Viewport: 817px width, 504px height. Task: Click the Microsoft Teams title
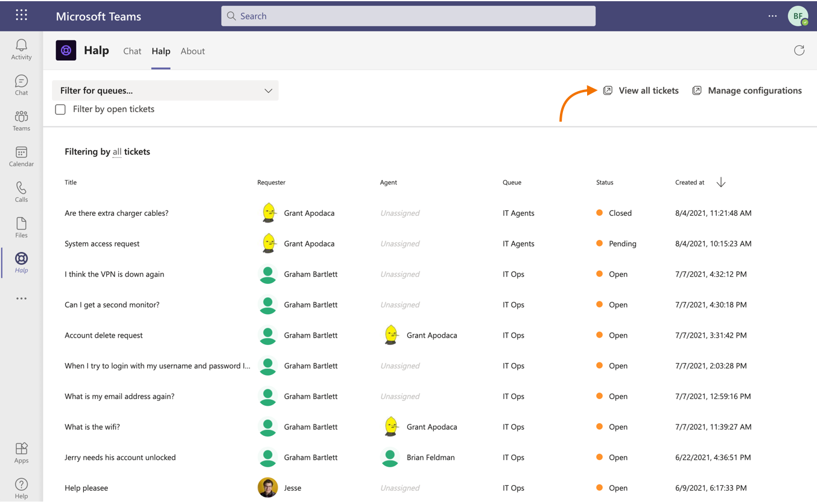click(x=98, y=16)
